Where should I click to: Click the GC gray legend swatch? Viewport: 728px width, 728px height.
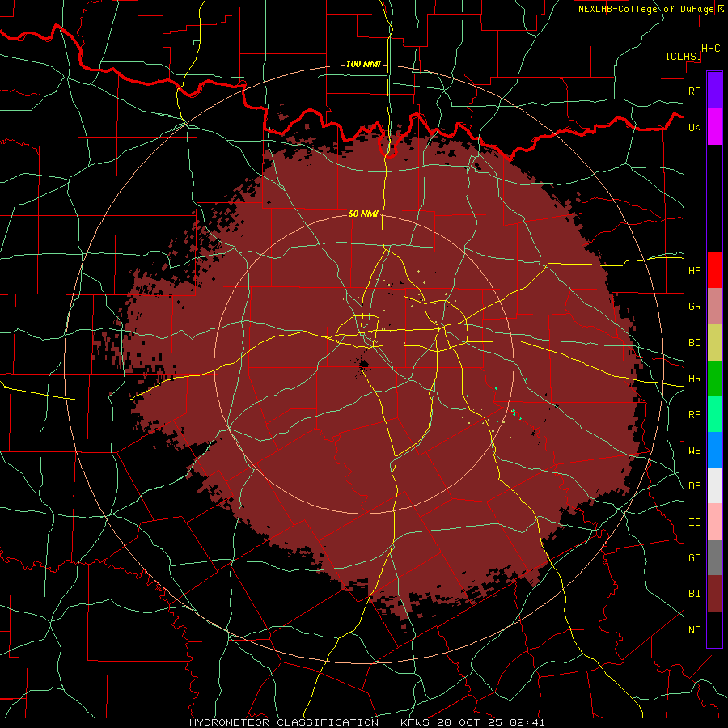click(x=714, y=557)
